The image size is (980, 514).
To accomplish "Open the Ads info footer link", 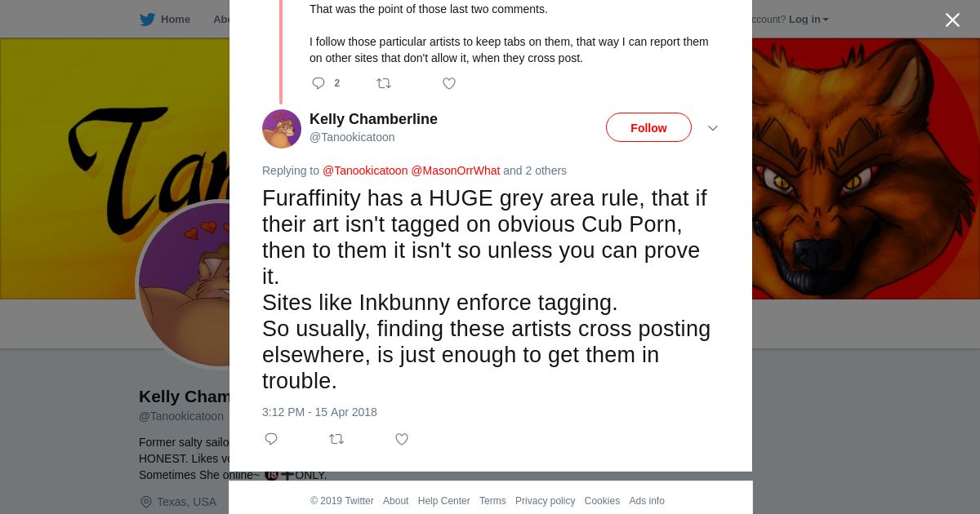I will (647, 501).
